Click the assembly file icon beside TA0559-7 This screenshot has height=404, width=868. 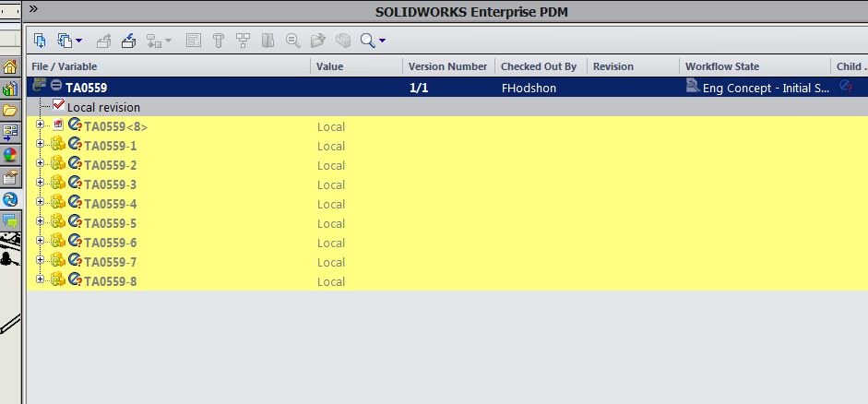coord(58,259)
